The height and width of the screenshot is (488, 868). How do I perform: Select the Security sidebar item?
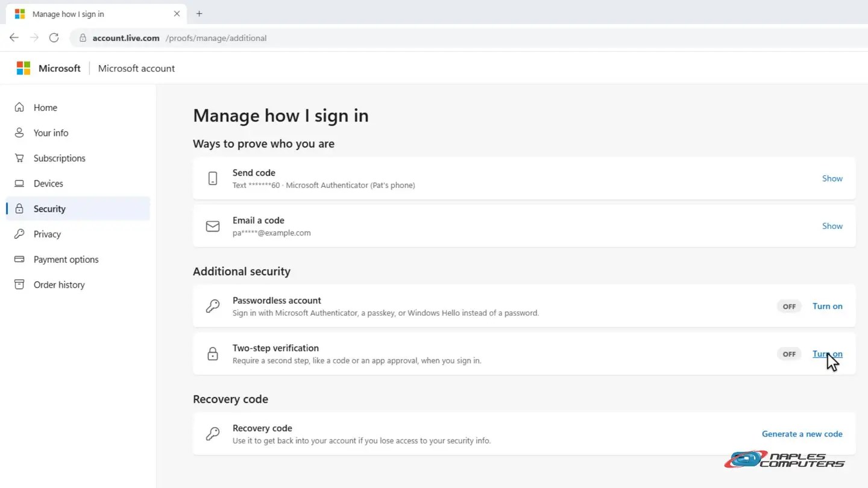click(x=78, y=208)
